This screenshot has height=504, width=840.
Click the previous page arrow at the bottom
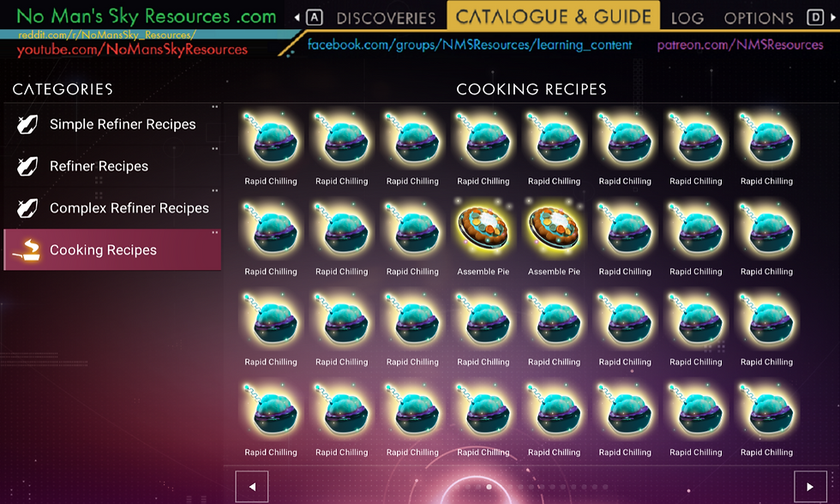coord(251,486)
